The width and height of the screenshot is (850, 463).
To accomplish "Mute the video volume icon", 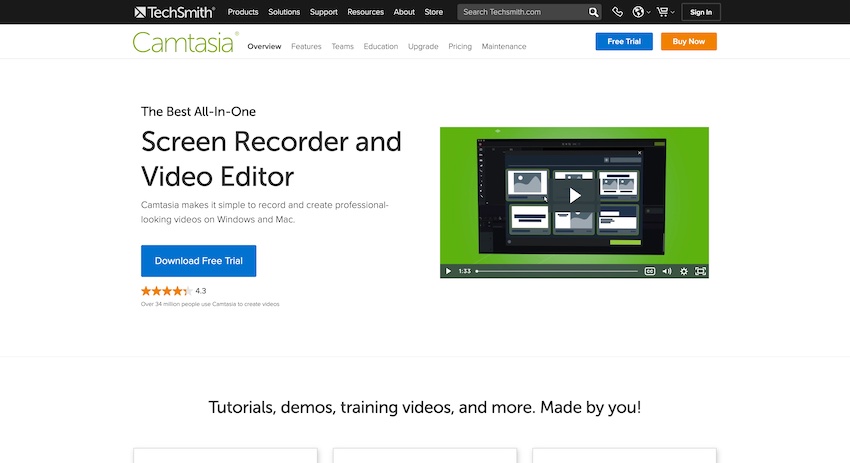I will coord(667,271).
